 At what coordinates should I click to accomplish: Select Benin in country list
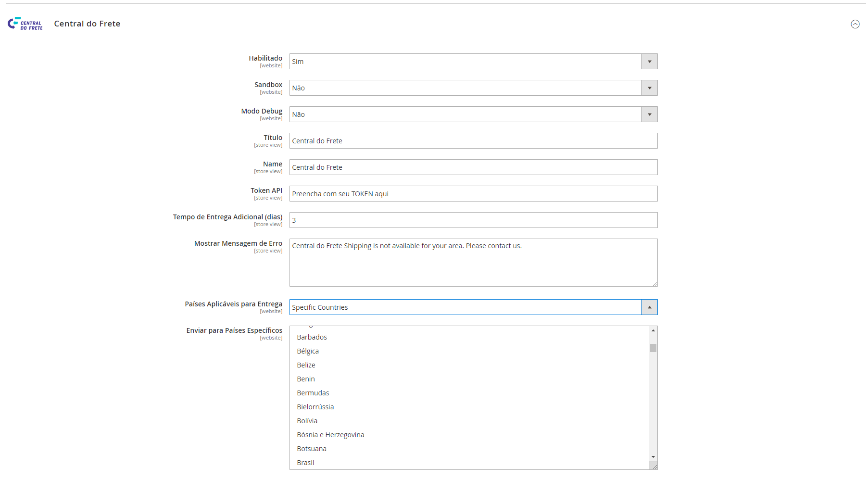(469, 379)
